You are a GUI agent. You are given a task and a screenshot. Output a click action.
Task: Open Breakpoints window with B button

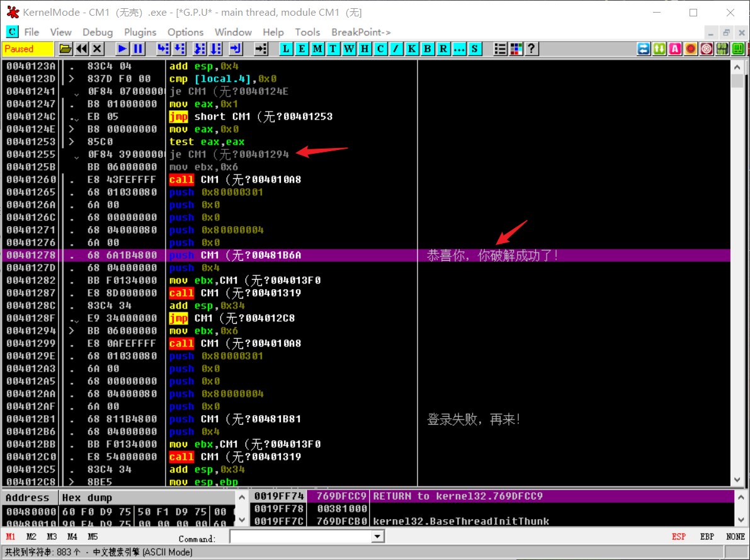click(x=428, y=49)
